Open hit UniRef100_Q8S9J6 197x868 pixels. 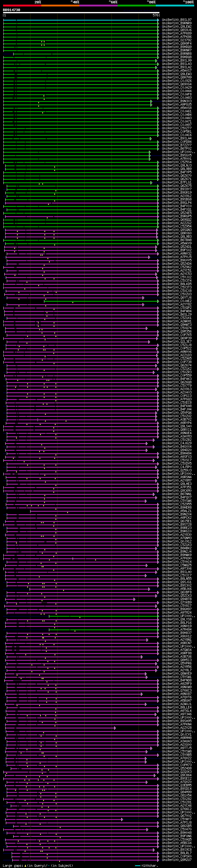pyautogui.click(x=177, y=30)
